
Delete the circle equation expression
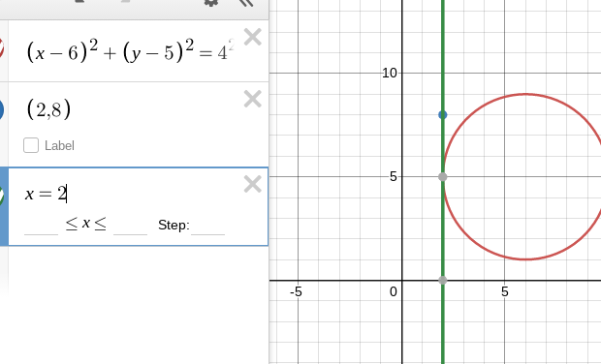(253, 37)
